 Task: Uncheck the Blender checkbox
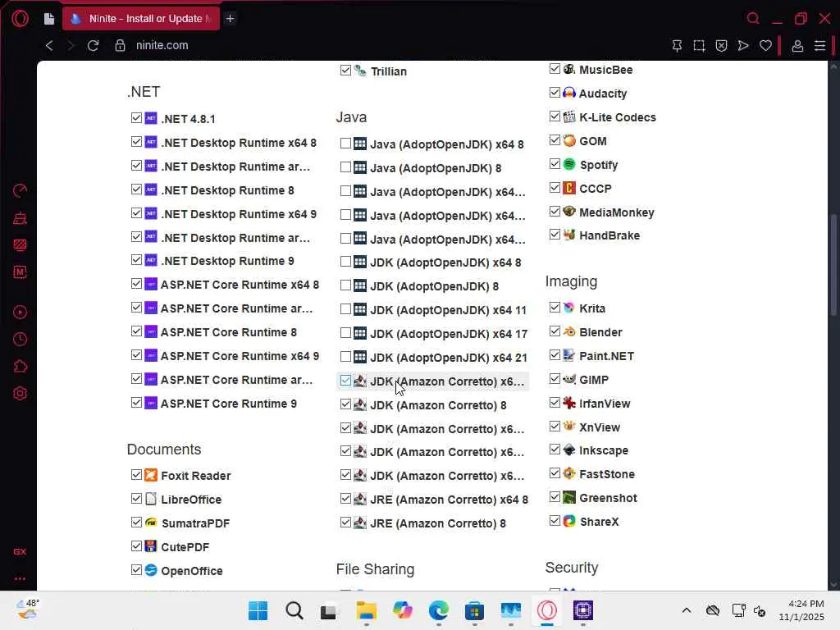(555, 331)
